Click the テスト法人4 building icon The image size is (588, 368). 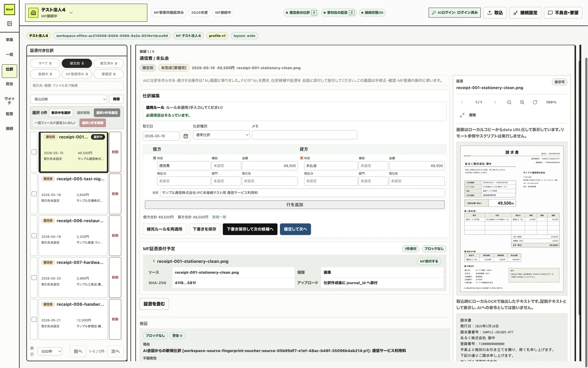(33, 13)
